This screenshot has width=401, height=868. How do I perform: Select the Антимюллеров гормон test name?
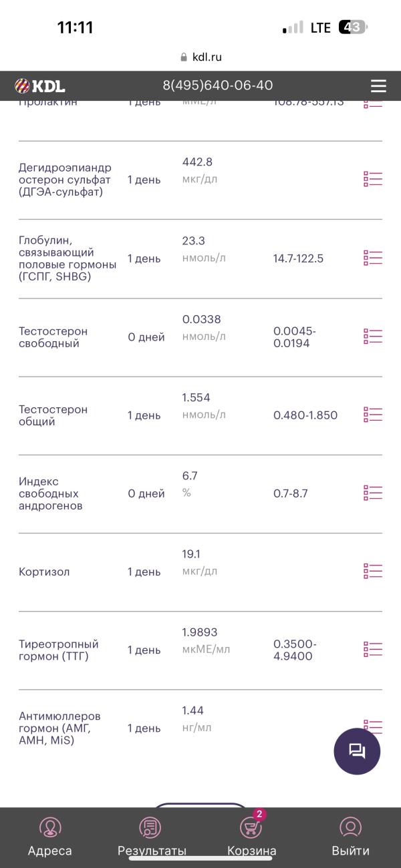59,728
